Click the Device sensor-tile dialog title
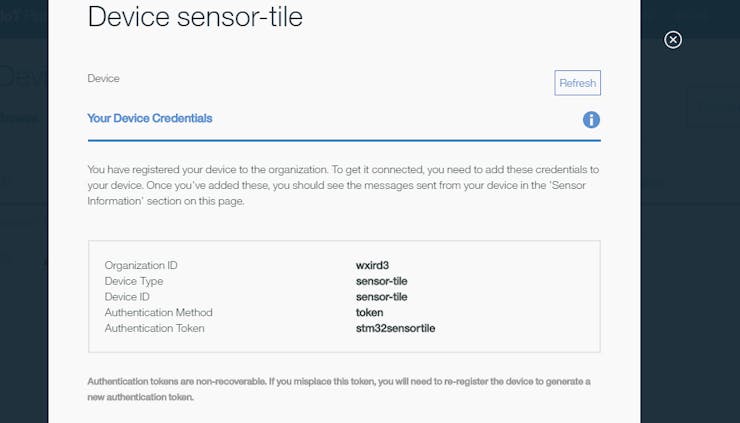 [195, 17]
